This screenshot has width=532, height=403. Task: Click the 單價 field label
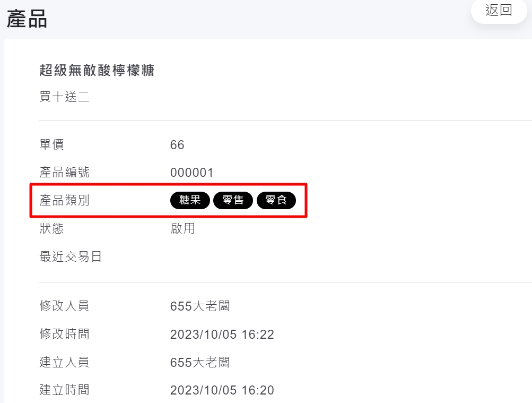click(x=51, y=144)
